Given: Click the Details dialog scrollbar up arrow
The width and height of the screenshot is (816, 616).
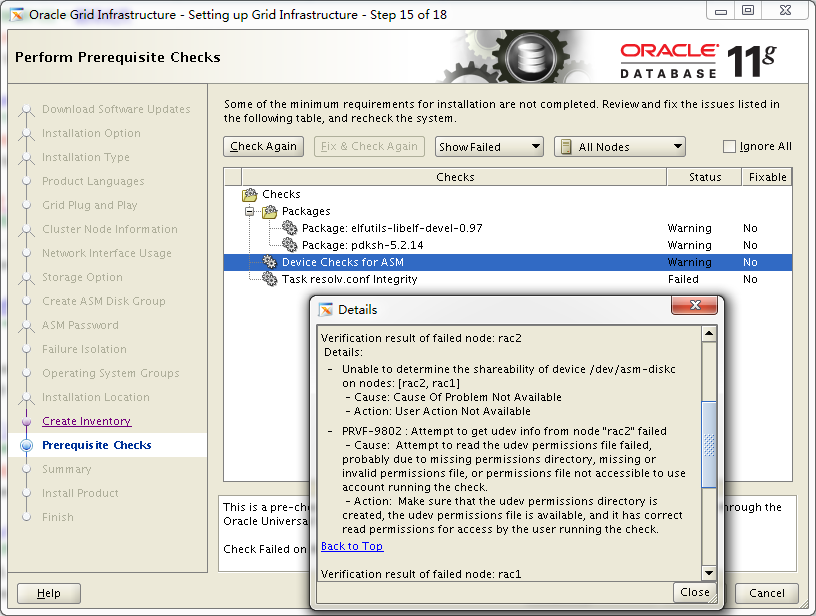Looking at the screenshot, I should click(x=709, y=333).
